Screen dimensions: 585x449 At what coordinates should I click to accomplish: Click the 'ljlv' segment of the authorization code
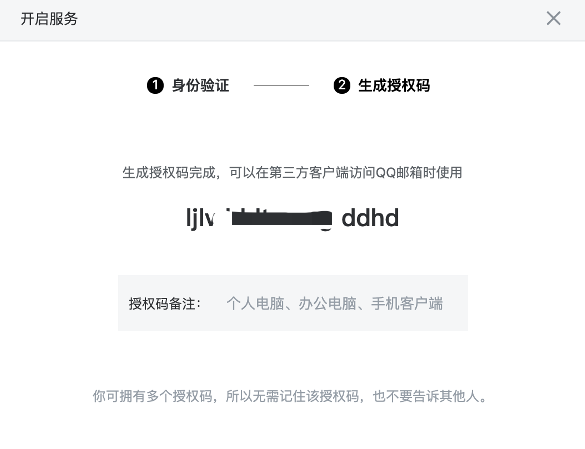tap(200, 218)
